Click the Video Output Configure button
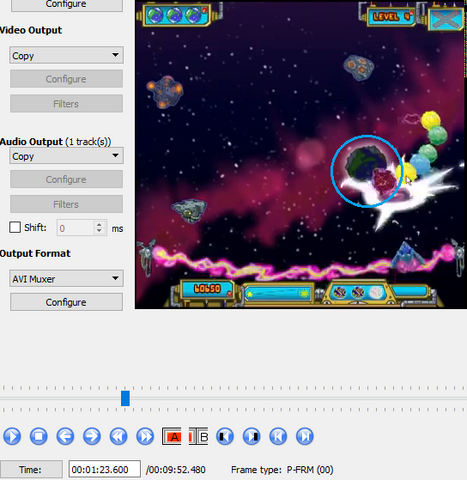The image size is (467, 480). (66, 79)
